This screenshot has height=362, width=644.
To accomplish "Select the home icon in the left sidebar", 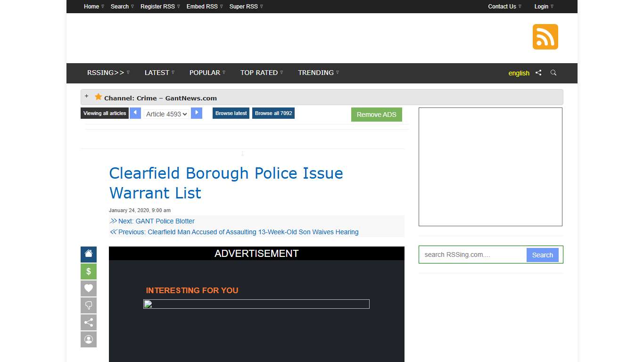I will point(88,254).
